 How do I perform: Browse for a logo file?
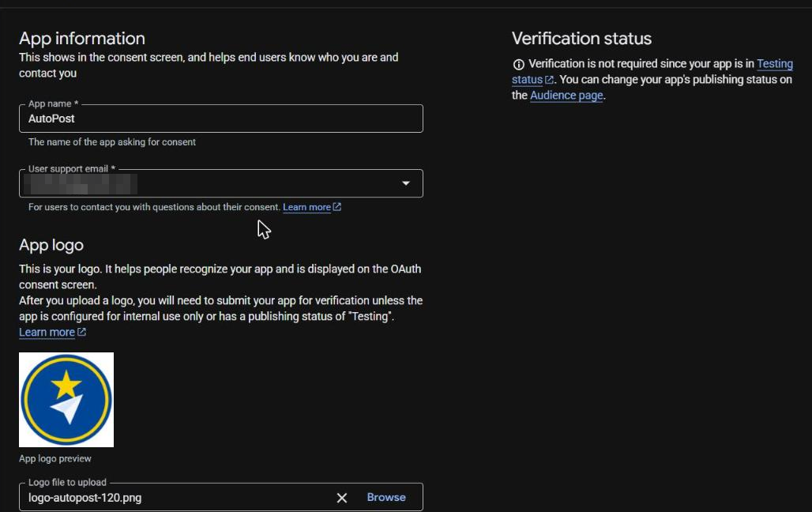[x=386, y=498]
